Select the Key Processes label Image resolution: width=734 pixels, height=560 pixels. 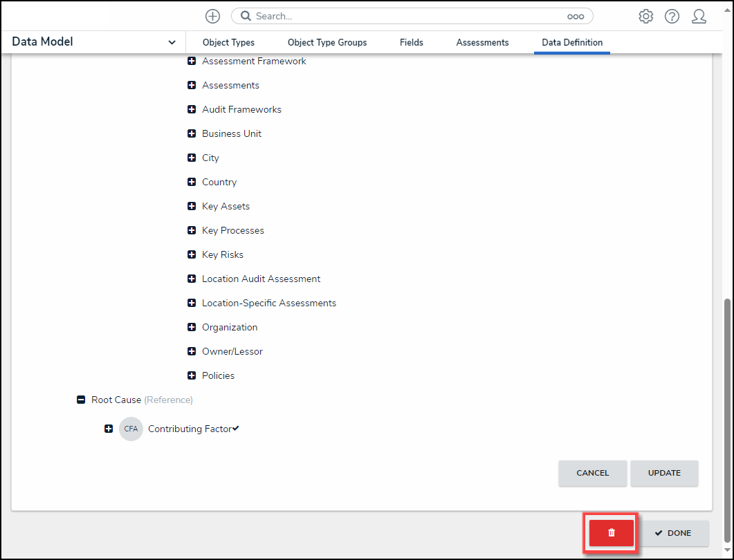point(232,231)
